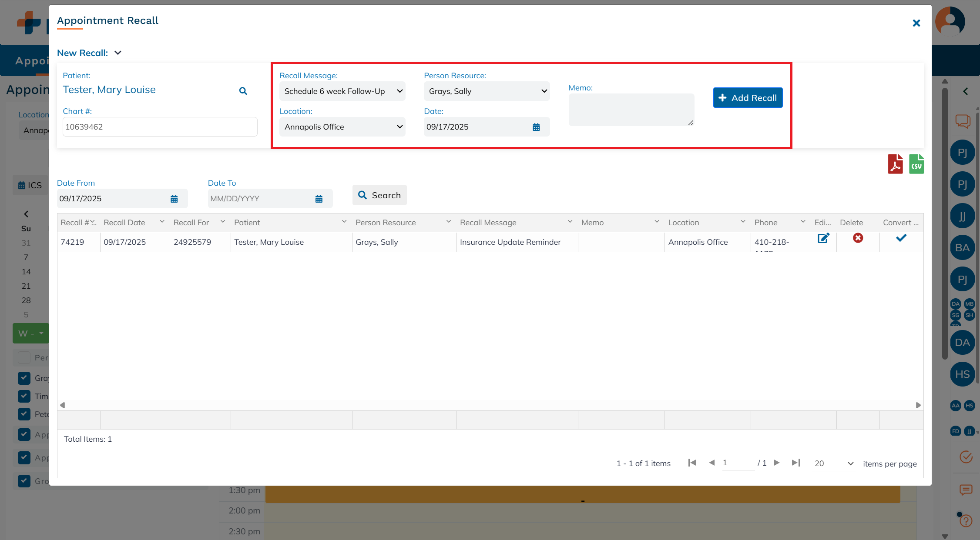Click the Search button
Viewport: 980px width, 540px height.
379,195
